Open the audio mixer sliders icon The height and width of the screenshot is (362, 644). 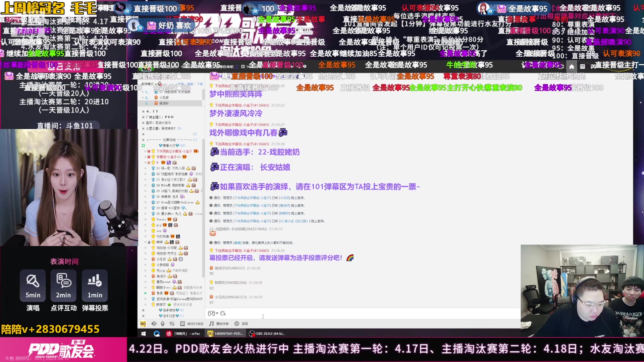tap(172, 324)
